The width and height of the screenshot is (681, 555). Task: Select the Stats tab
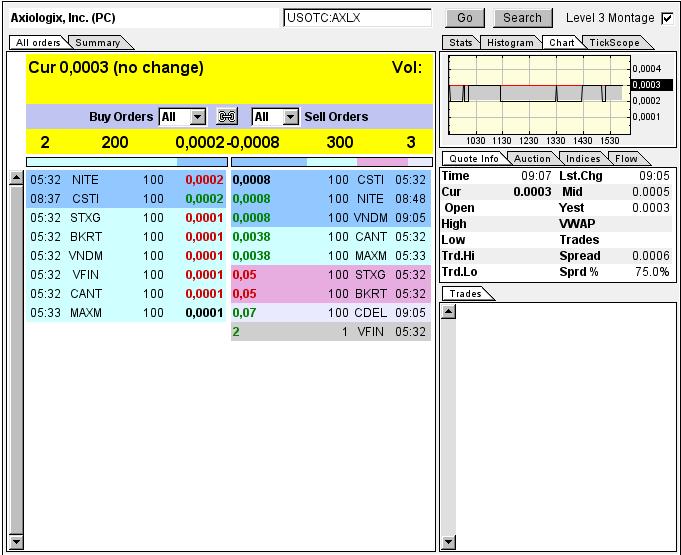pyautogui.click(x=461, y=43)
